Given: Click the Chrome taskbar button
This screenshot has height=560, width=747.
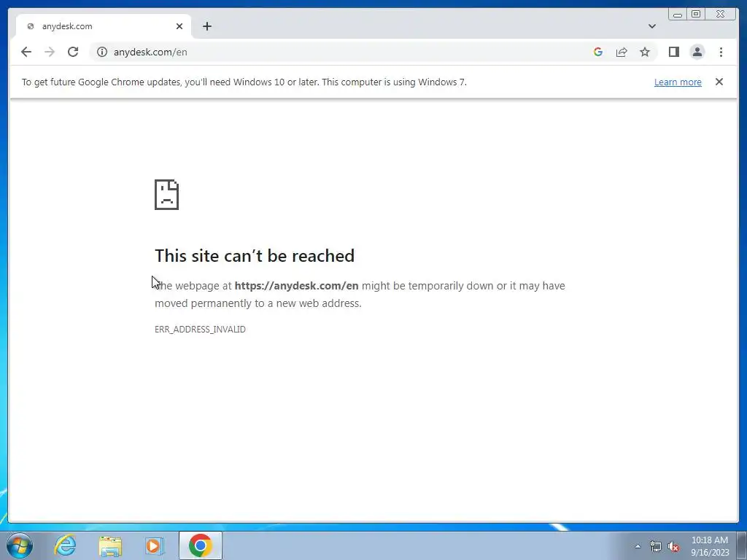Looking at the screenshot, I should tap(200, 545).
